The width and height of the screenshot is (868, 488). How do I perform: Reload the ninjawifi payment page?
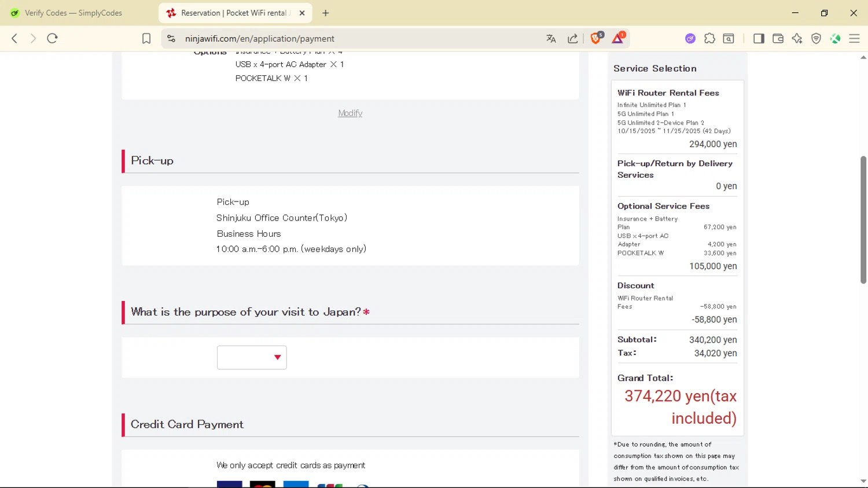(53, 39)
